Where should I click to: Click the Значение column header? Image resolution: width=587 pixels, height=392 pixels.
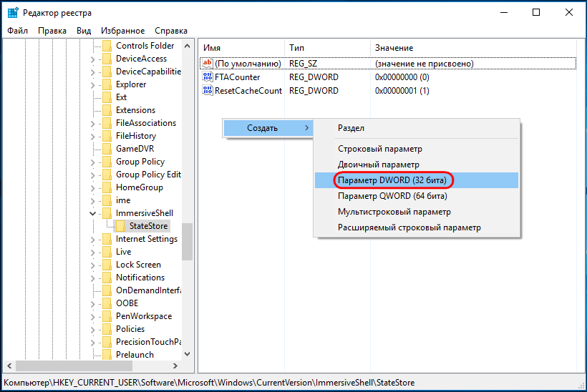[394, 48]
